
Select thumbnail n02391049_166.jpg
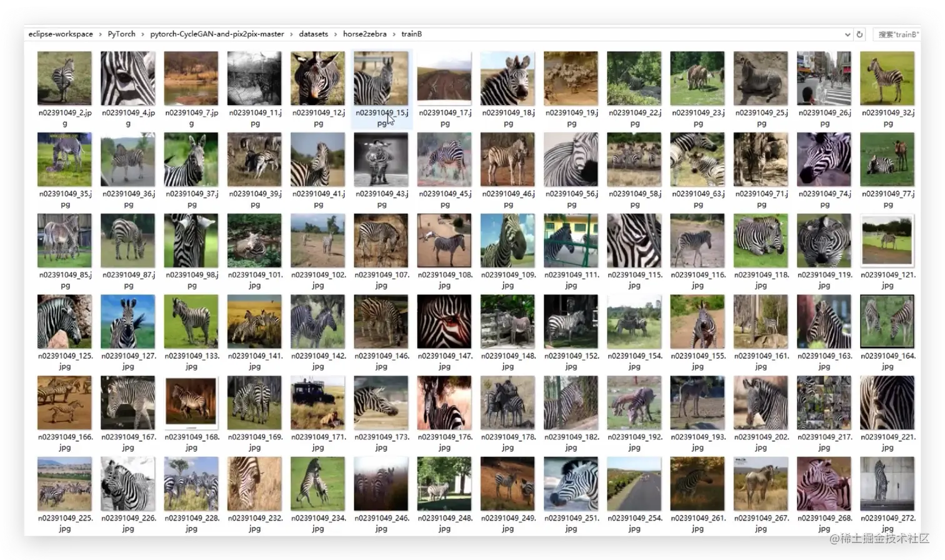pyautogui.click(x=64, y=402)
